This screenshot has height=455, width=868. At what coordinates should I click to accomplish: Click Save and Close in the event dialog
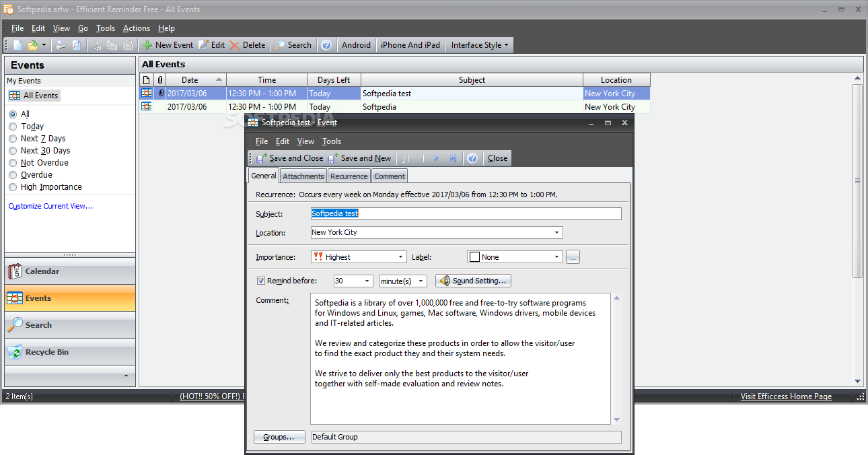point(289,158)
